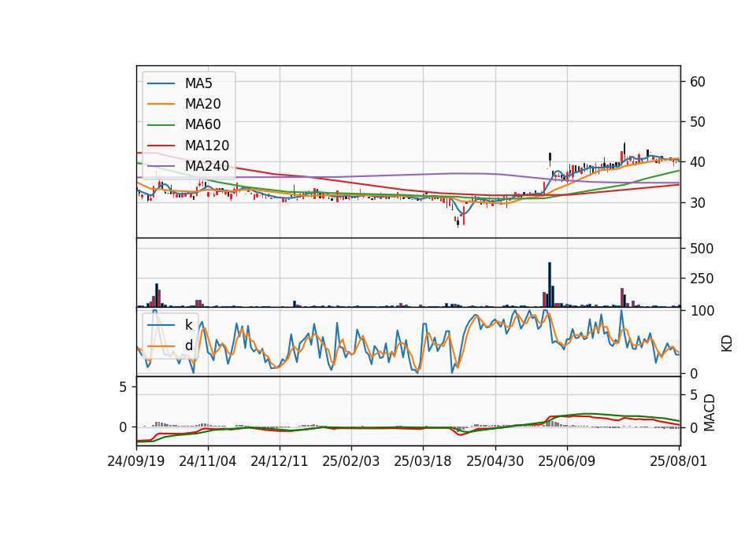
Task: Click the orange MA20 legend line sample
Action: (161, 104)
